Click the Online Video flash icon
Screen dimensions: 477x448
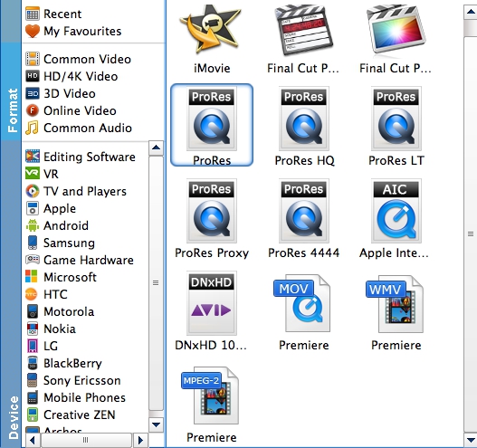[33, 110]
